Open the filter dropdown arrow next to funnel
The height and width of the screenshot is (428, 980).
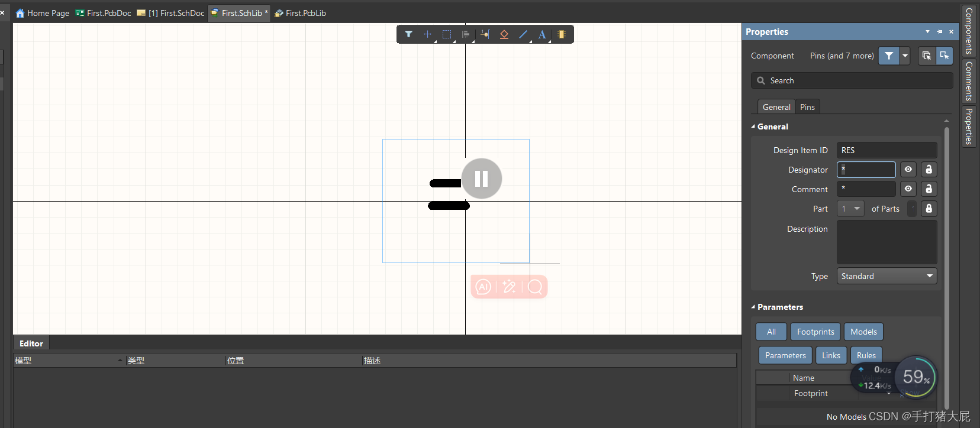click(905, 56)
